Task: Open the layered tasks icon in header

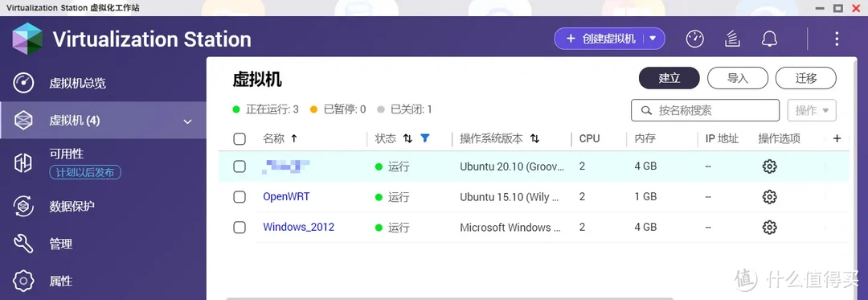Action: [x=732, y=39]
